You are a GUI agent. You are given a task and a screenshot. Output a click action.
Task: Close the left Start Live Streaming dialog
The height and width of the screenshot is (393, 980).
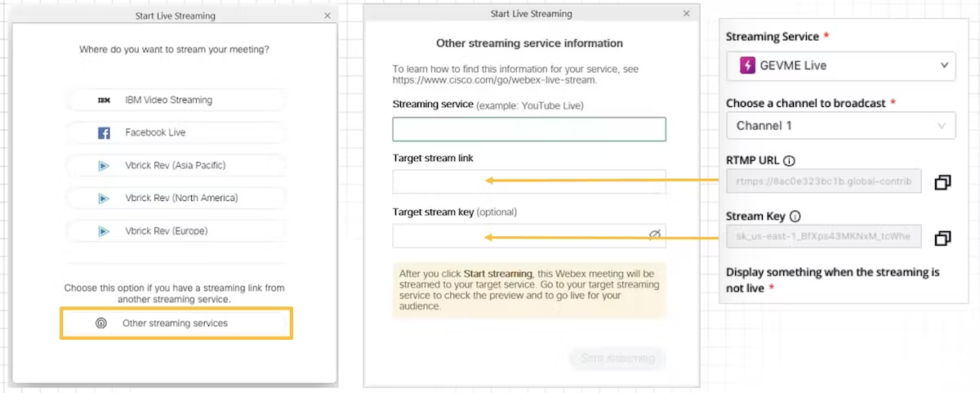(327, 15)
